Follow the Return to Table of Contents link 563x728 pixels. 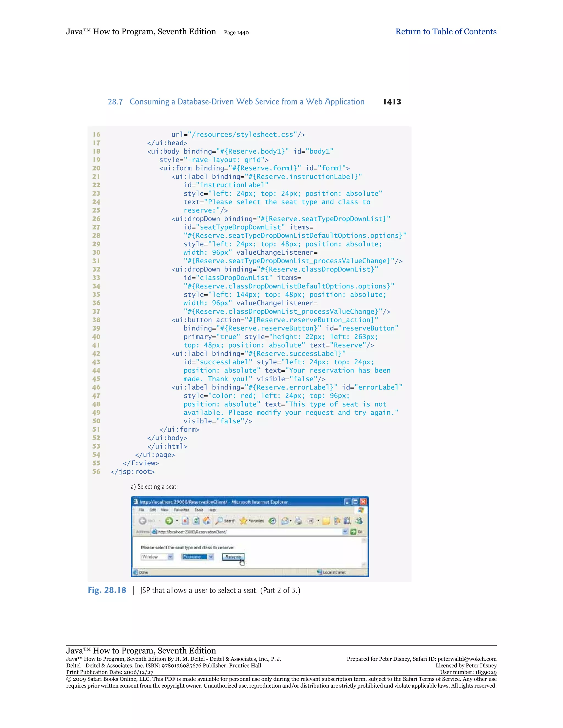tap(446, 32)
